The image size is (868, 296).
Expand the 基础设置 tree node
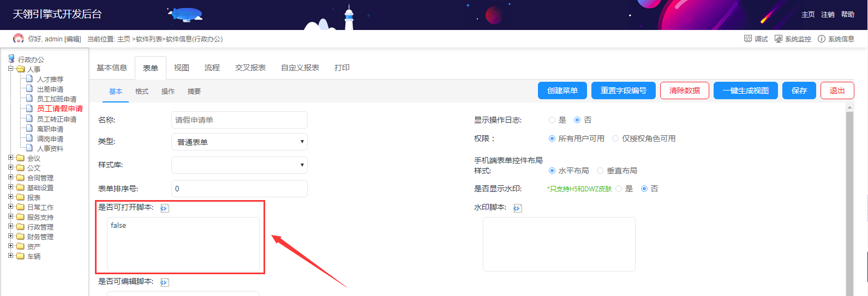[x=11, y=187]
